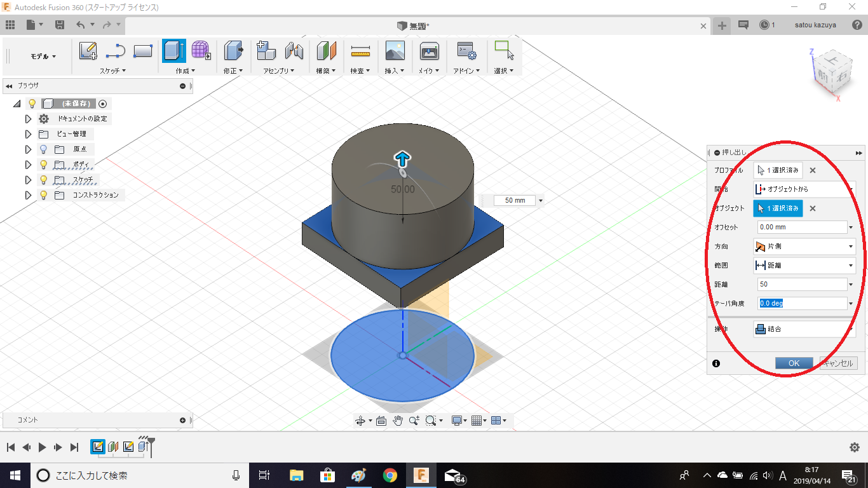Toggle visibility bulb of スケッチ folder
Screen dimensions: 868x488
coord(44,180)
